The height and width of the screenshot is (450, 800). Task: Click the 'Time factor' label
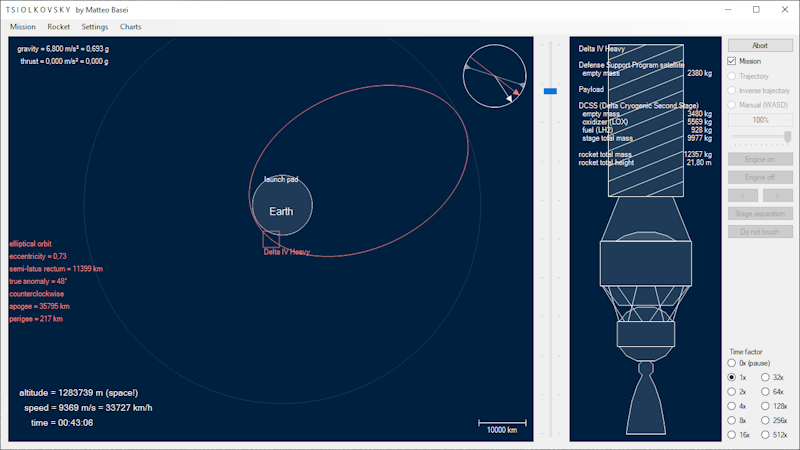coord(746,352)
